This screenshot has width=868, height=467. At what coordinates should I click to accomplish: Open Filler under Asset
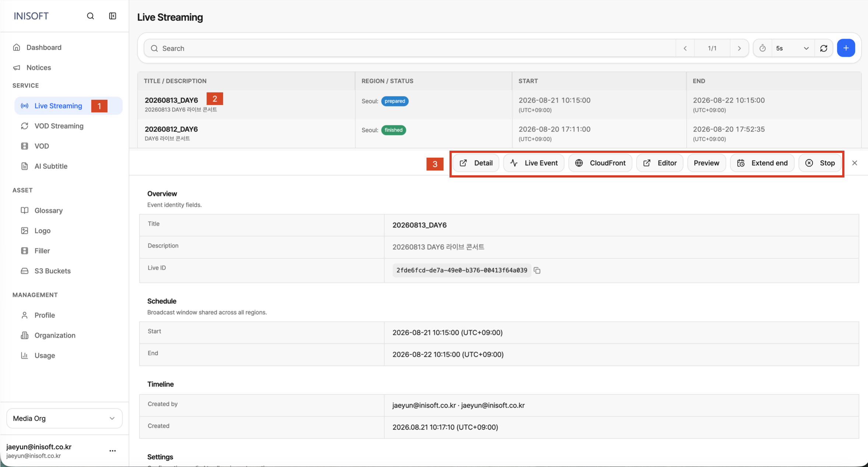click(x=68, y=250)
